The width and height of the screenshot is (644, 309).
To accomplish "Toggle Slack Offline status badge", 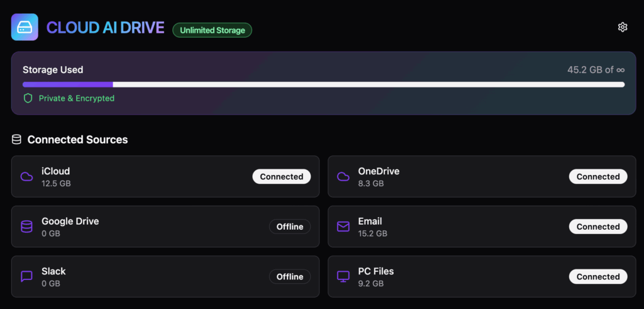I will point(289,276).
